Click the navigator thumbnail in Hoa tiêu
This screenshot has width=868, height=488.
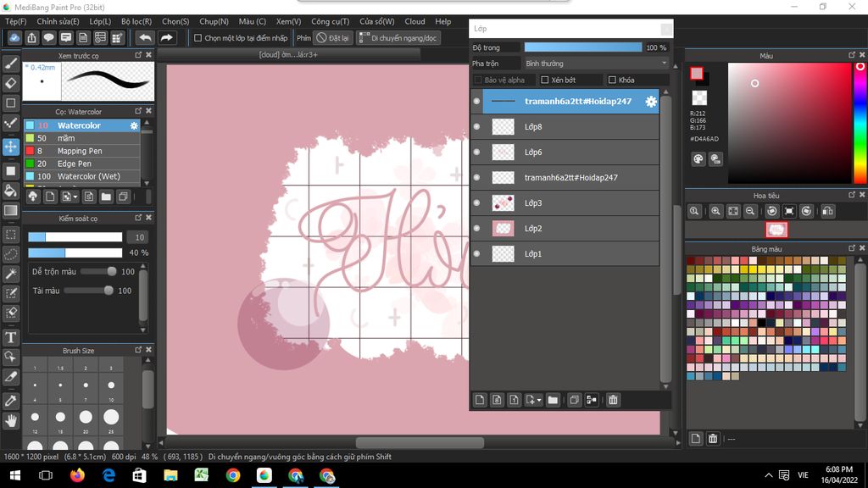[776, 230]
